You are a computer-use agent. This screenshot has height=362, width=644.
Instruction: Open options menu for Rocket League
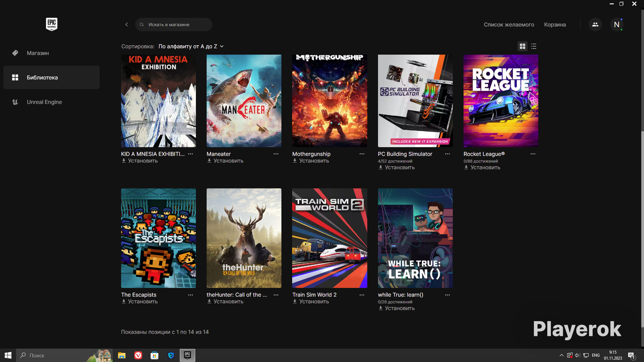533,154
